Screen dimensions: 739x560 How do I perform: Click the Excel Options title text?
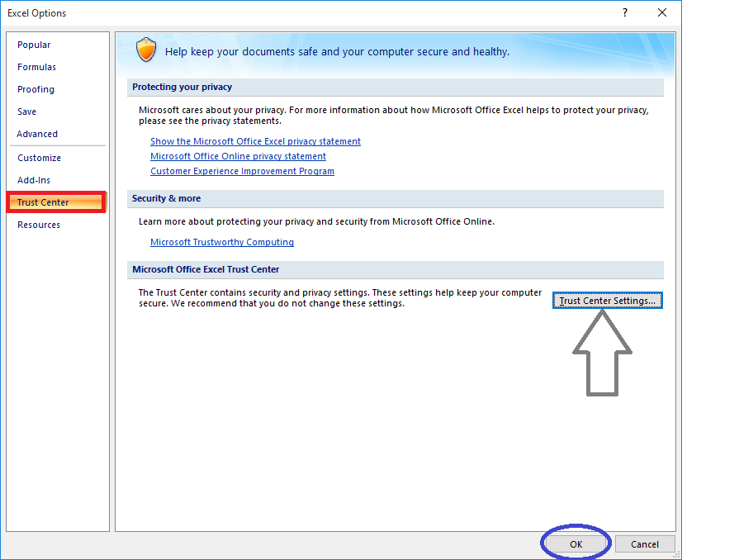(x=37, y=13)
